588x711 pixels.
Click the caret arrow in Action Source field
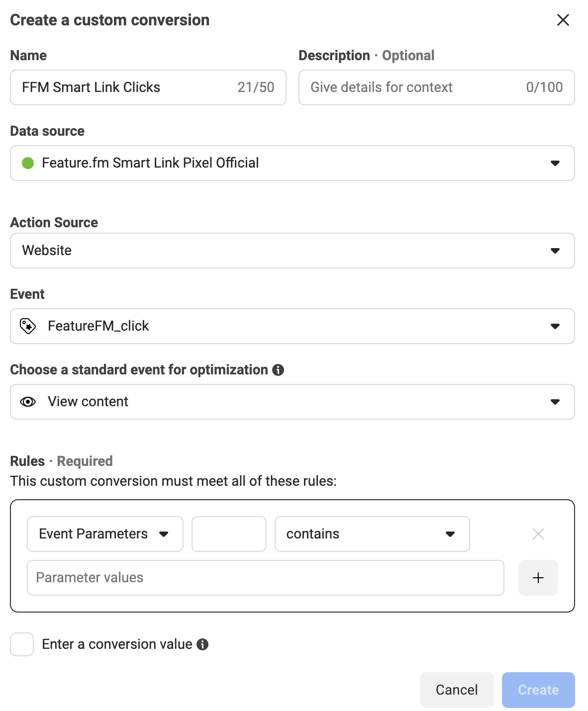555,251
